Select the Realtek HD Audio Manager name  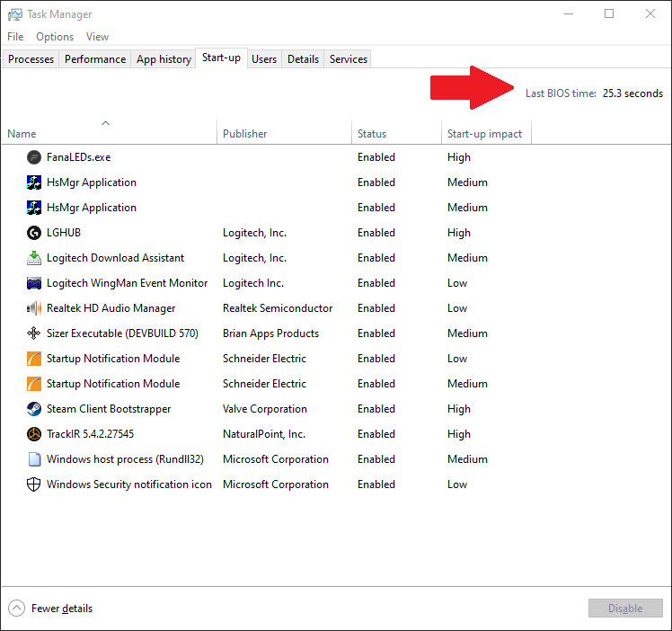pyautogui.click(x=111, y=308)
